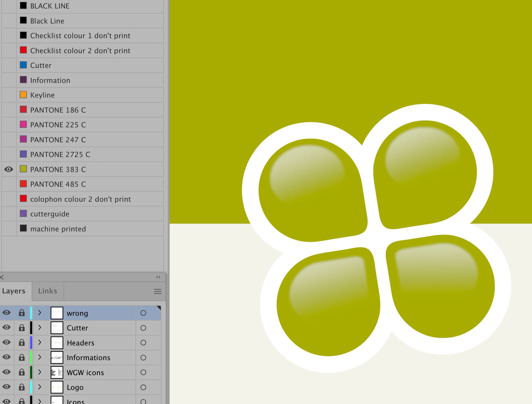Image resolution: width=532 pixels, height=404 pixels.
Task: Click the WGW icons layer thumbnail
Action: [57, 372]
